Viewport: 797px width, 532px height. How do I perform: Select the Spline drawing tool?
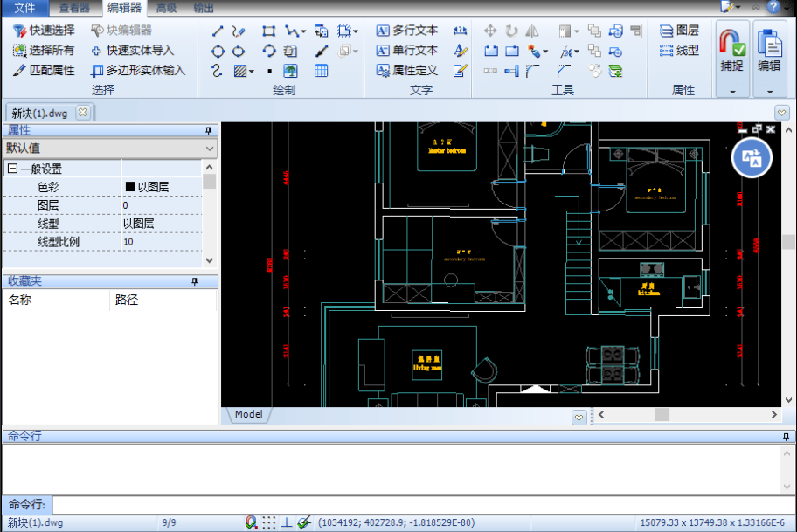pyautogui.click(x=218, y=71)
